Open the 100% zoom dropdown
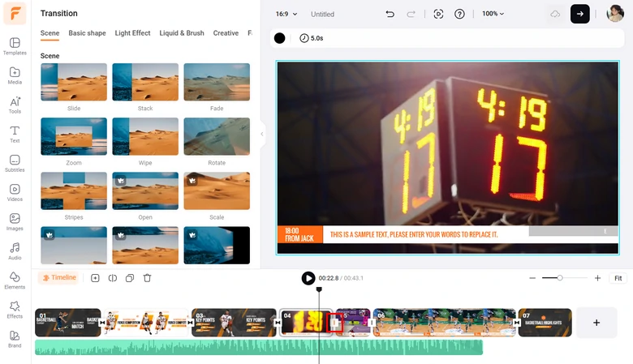The width and height of the screenshot is (633, 364). pos(493,14)
